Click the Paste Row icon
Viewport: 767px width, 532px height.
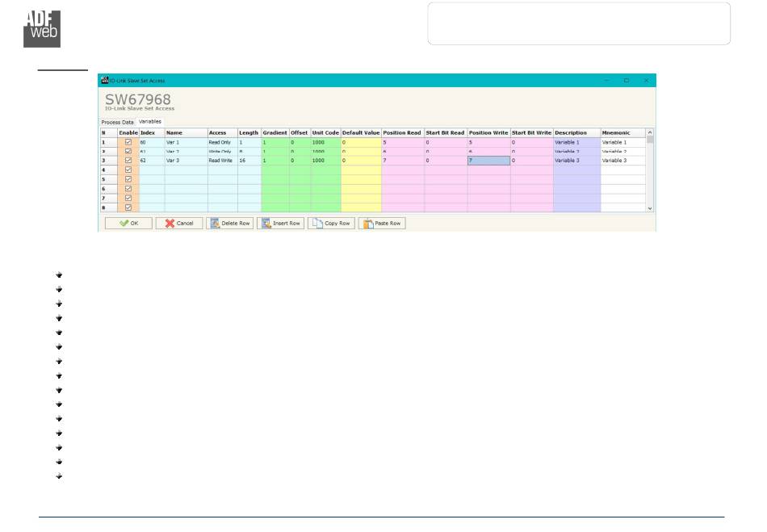(367, 223)
